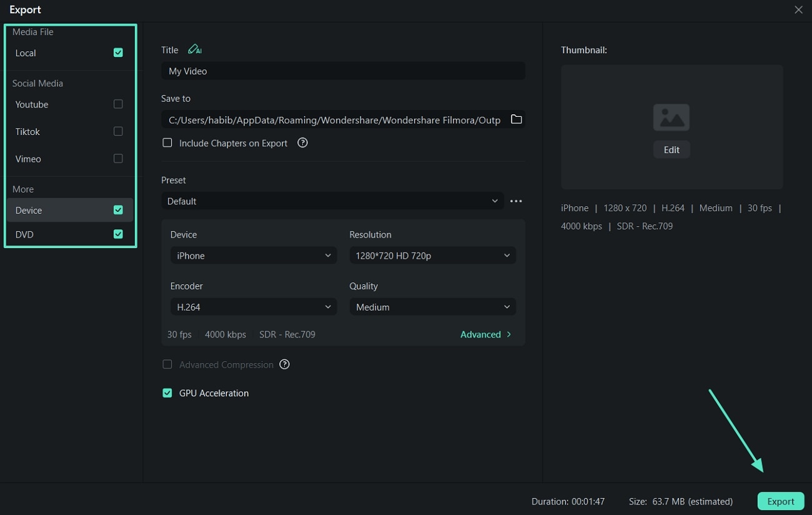Select Vimeo in the sidebar
This screenshot has height=515, width=812.
tap(28, 159)
